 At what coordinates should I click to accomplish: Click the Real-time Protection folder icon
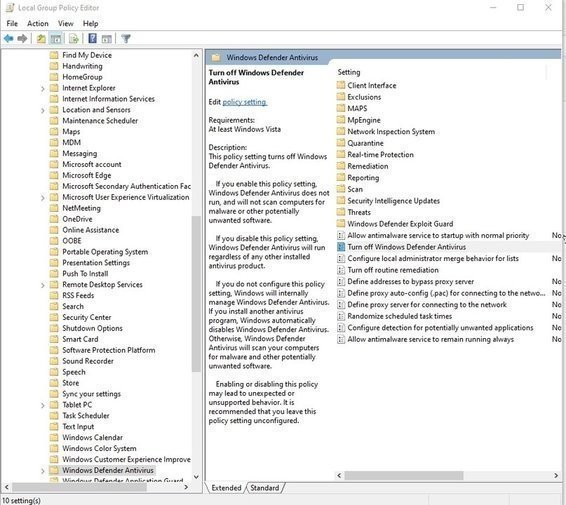click(341, 154)
